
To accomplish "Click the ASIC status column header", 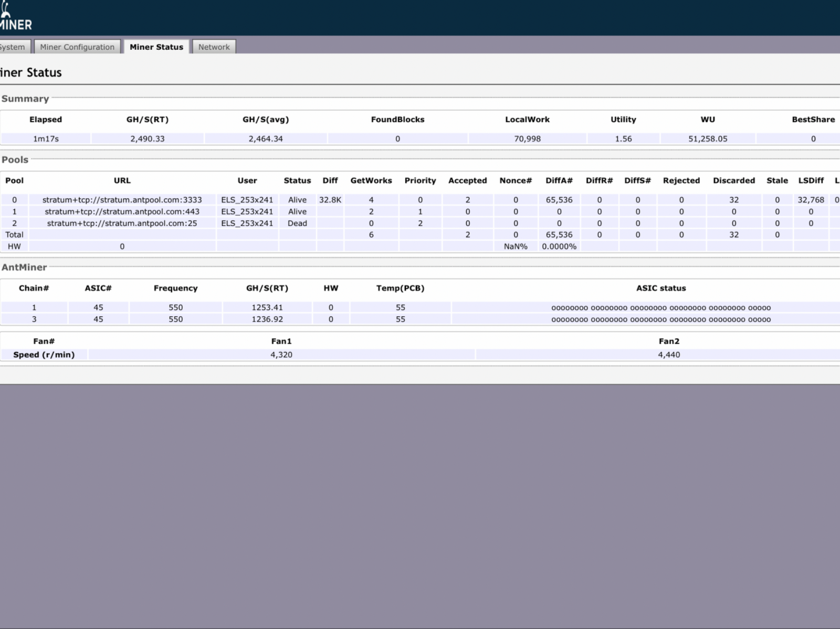I will click(x=661, y=288).
